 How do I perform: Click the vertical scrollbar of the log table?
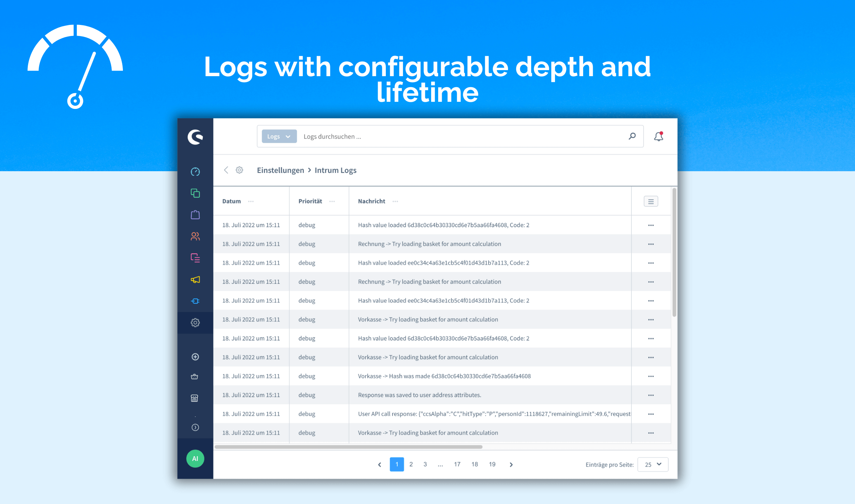[x=674, y=253]
